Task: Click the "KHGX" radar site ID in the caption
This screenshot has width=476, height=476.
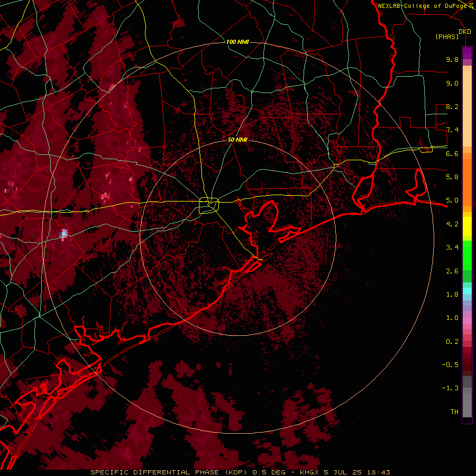Action: click(309, 472)
